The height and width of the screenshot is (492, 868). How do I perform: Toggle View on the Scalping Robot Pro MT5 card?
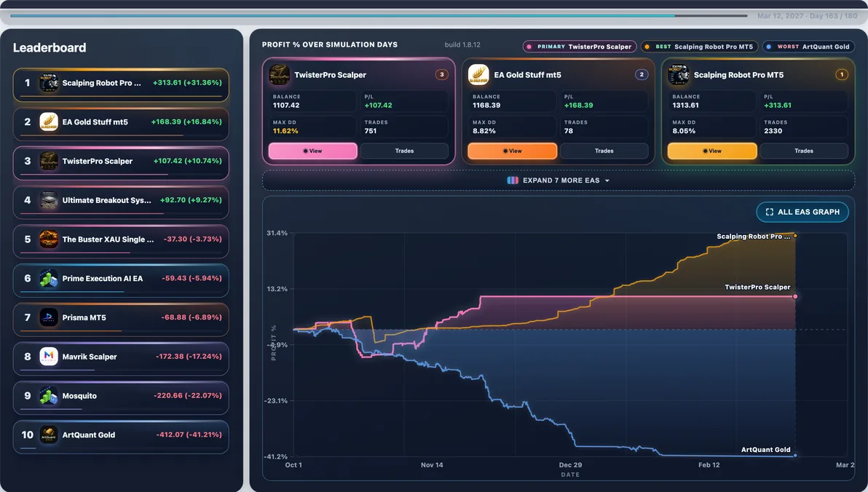[712, 151]
